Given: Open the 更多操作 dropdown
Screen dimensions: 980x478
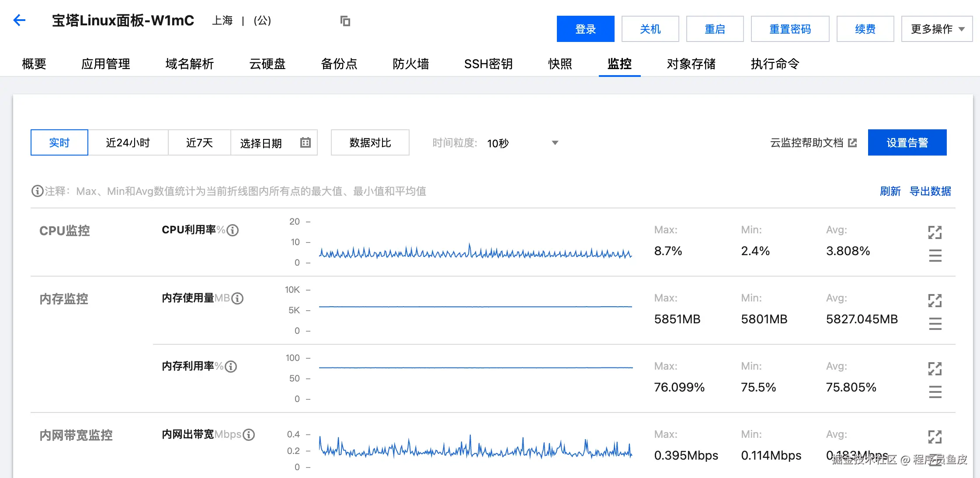Looking at the screenshot, I should coord(937,29).
